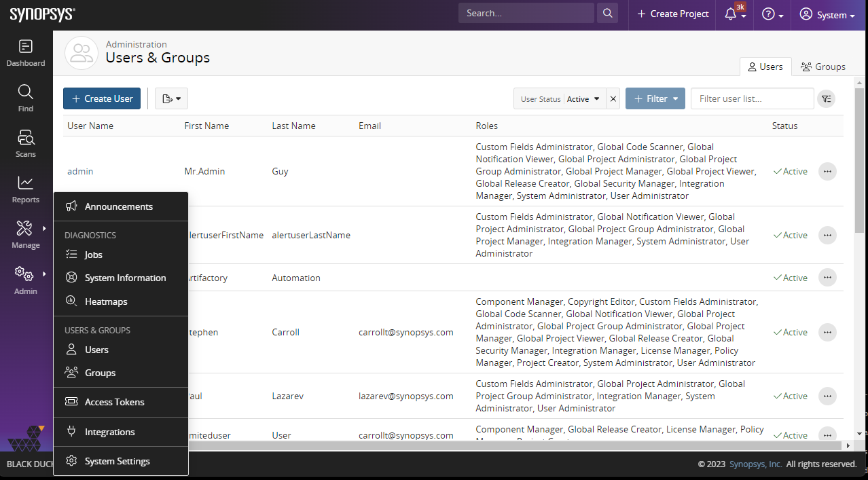Click the Status column header
Viewport: 868px width, 480px height.
coord(784,126)
